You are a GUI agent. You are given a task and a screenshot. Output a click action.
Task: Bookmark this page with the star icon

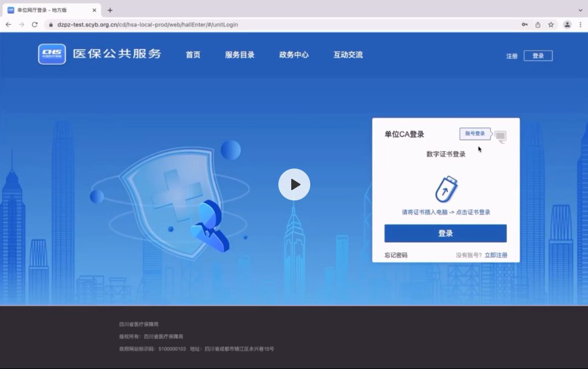[551, 25]
